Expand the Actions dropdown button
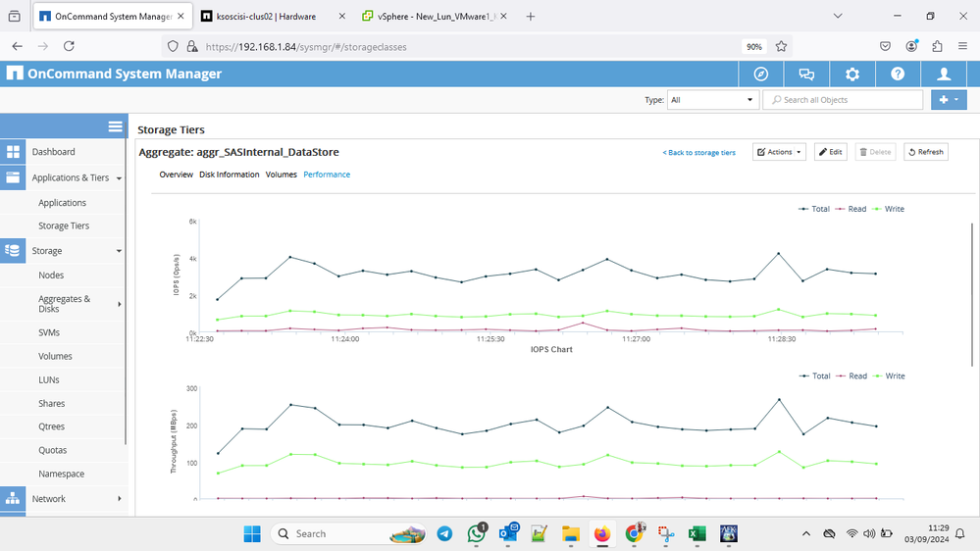Viewport: 980px width, 551px height. click(779, 152)
